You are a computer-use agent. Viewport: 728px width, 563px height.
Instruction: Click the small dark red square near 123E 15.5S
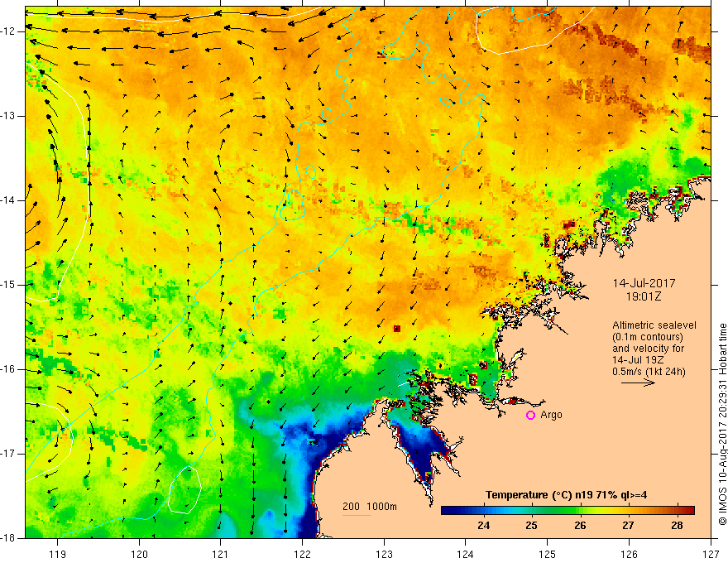click(x=397, y=329)
